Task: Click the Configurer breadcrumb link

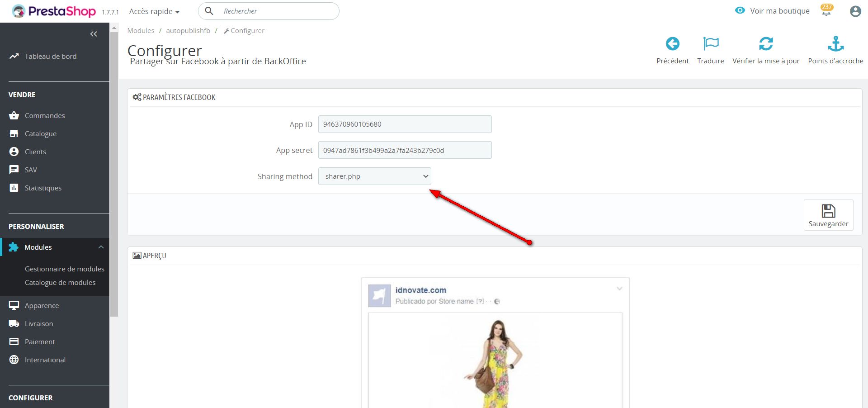Action: pos(244,30)
